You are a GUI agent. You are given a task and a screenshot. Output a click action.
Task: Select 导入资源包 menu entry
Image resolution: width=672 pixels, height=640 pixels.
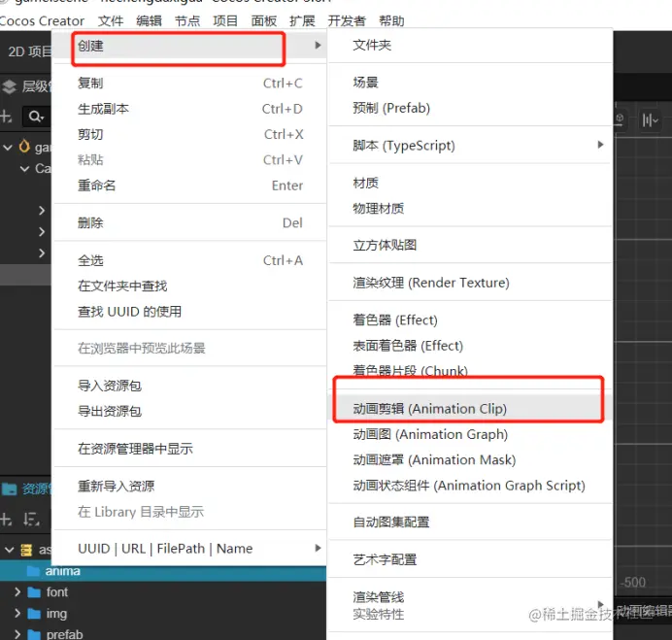pyautogui.click(x=190, y=386)
